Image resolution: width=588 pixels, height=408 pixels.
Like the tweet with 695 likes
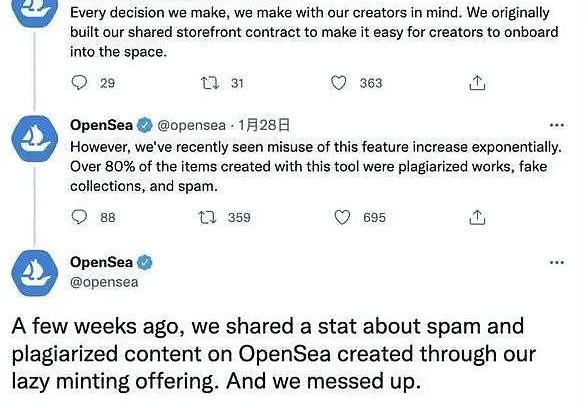[342, 217]
